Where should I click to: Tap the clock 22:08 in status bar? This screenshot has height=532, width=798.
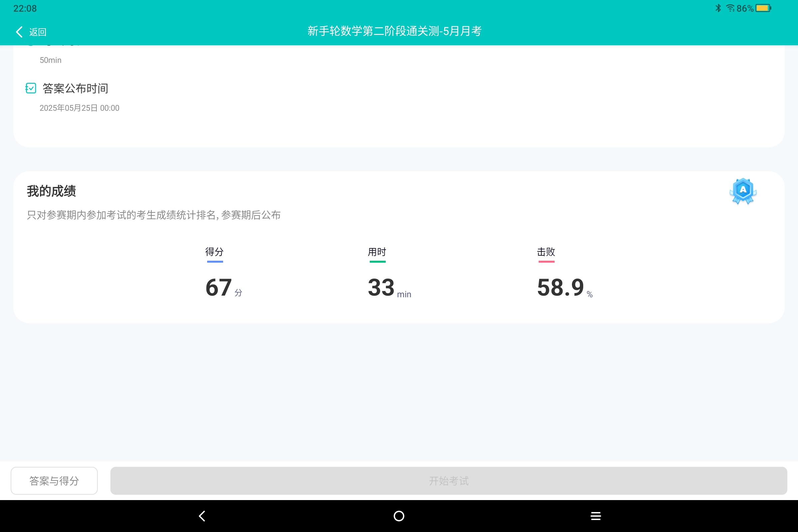point(25,8)
